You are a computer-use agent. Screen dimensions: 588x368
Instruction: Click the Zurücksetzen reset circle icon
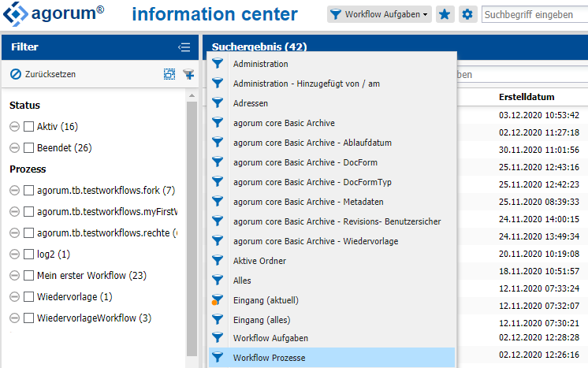[16, 74]
